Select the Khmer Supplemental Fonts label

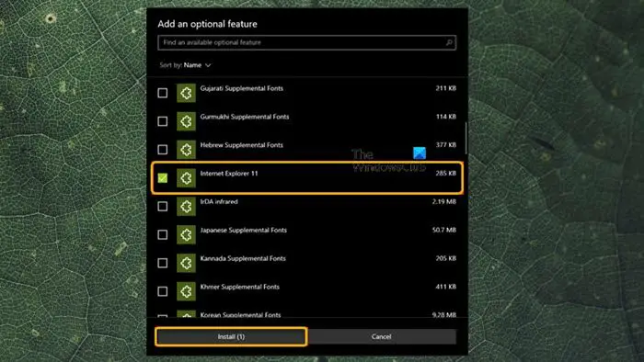pos(240,287)
